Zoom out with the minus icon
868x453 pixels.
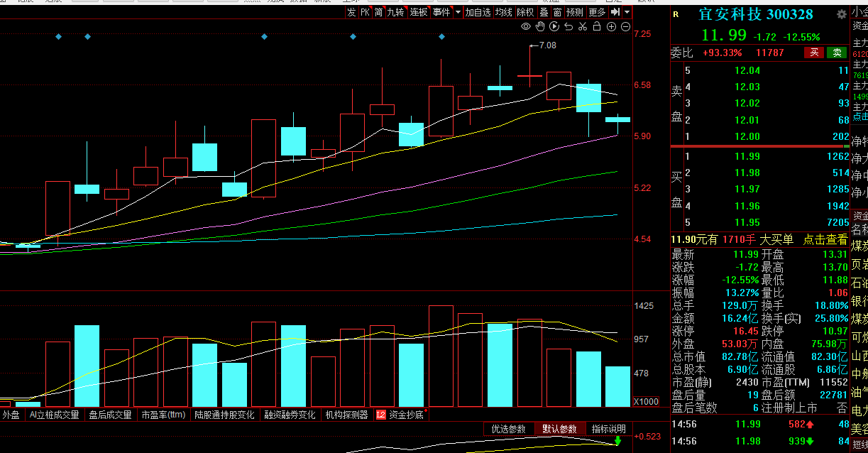click(x=625, y=27)
